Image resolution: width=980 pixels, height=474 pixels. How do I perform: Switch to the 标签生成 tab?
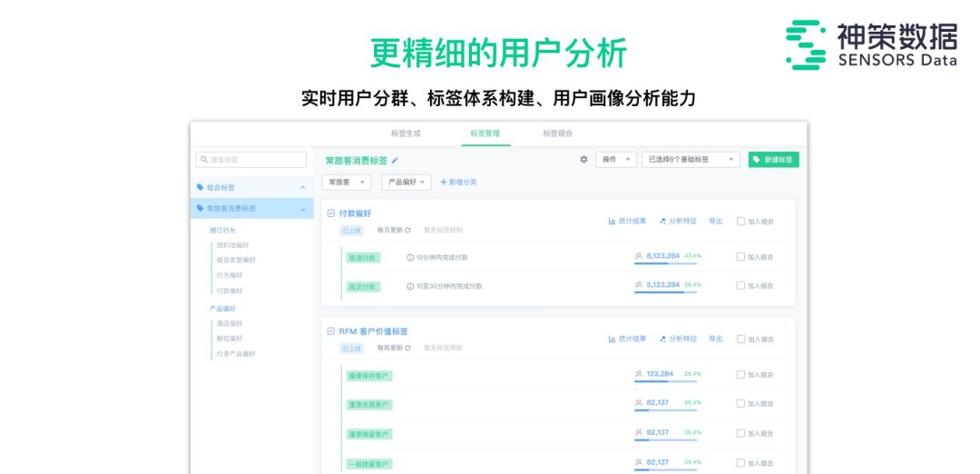coord(407,133)
